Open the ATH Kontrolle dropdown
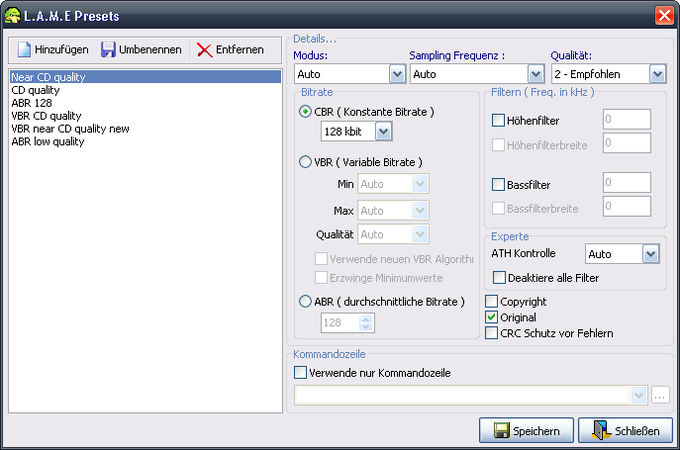Screen dimensions: 680x450 click(650, 254)
